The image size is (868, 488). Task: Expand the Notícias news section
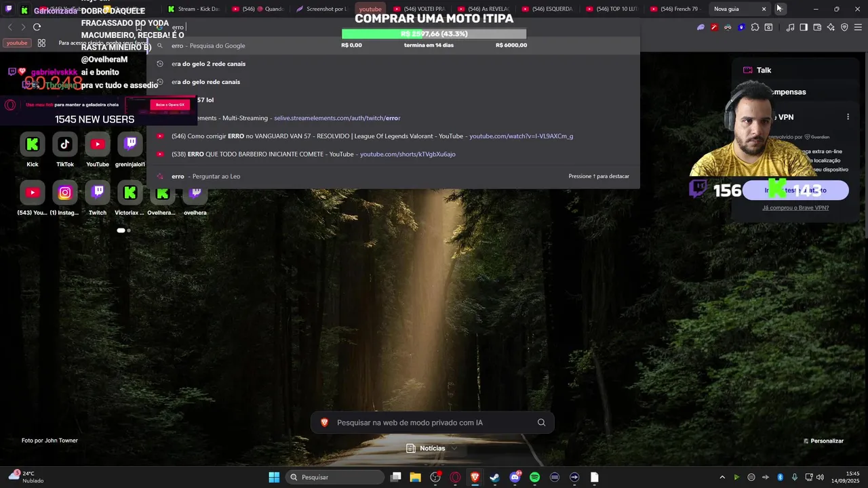pos(432,448)
